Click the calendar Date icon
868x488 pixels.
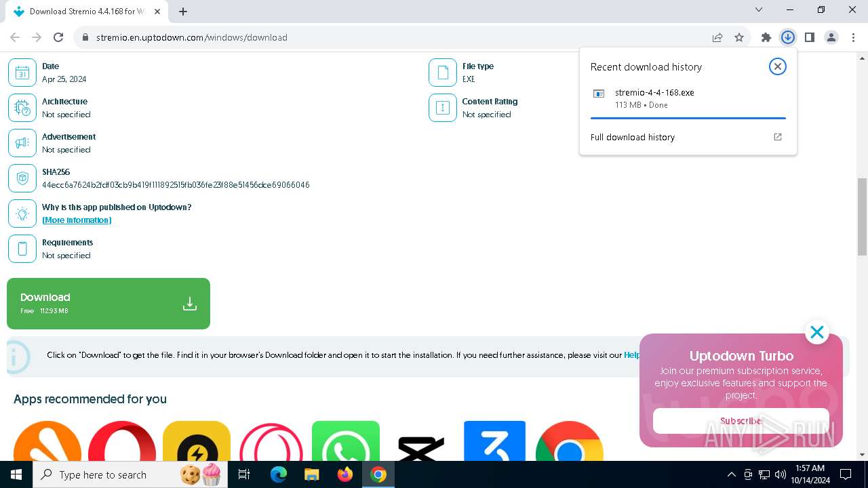pos(22,73)
